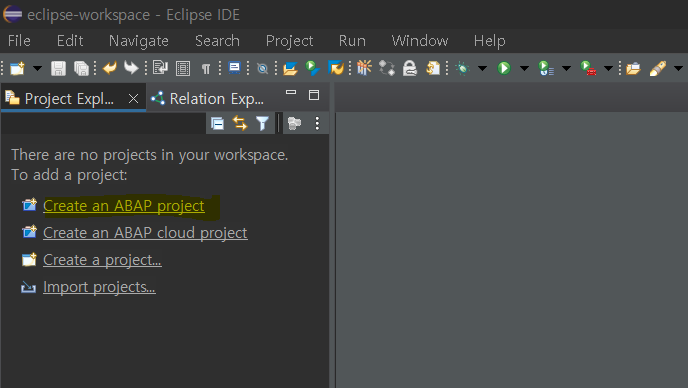Click Create a project... link
Image resolution: width=688 pixels, height=388 pixels.
point(102,260)
